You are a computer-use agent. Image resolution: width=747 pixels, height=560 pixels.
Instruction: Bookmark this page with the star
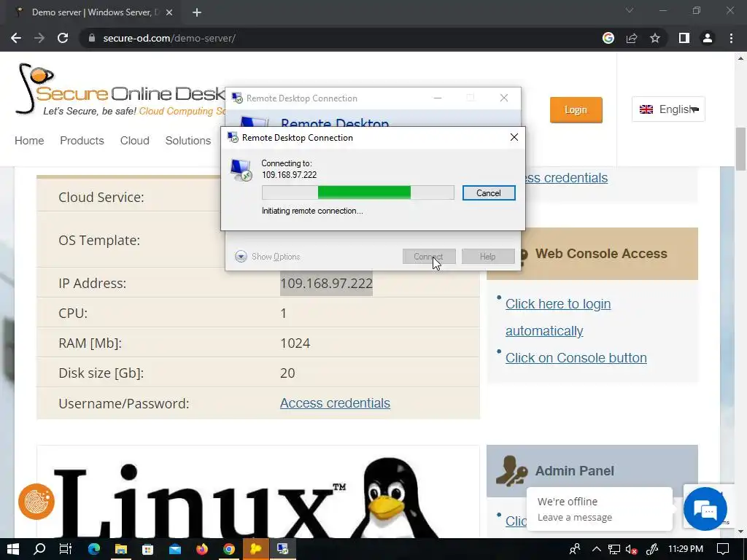(655, 38)
